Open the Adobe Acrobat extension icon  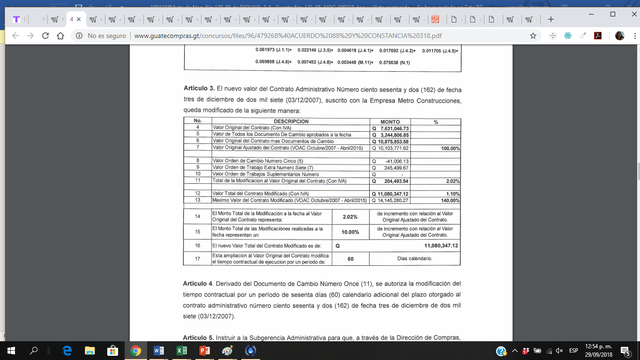(598, 36)
